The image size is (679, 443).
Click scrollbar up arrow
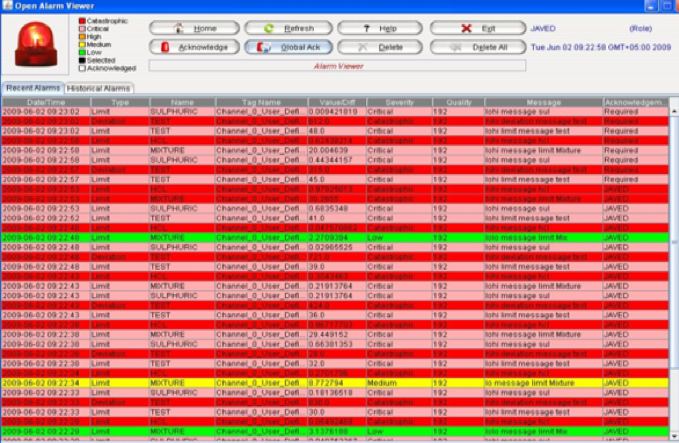coord(674,111)
